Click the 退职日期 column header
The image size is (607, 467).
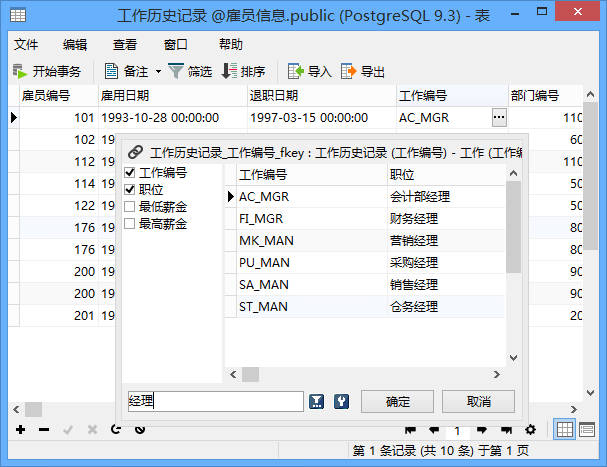coord(322,95)
